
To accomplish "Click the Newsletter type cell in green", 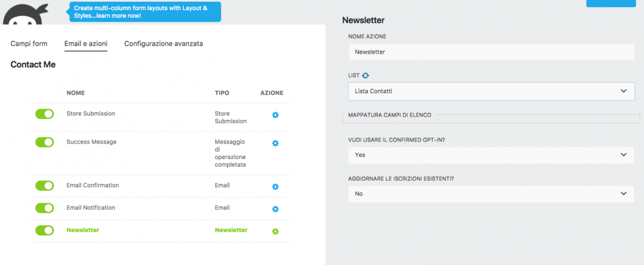I will 231,230.
